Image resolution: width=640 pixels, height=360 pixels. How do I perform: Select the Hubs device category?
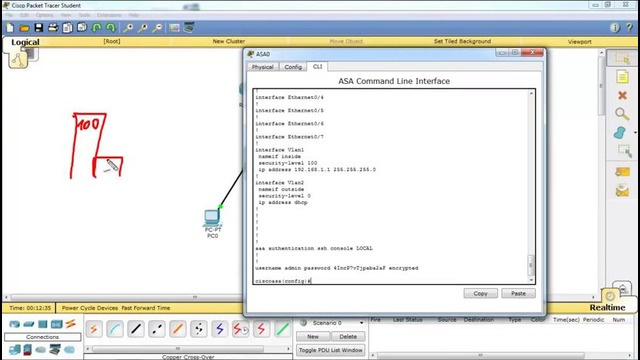coord(42,324)
